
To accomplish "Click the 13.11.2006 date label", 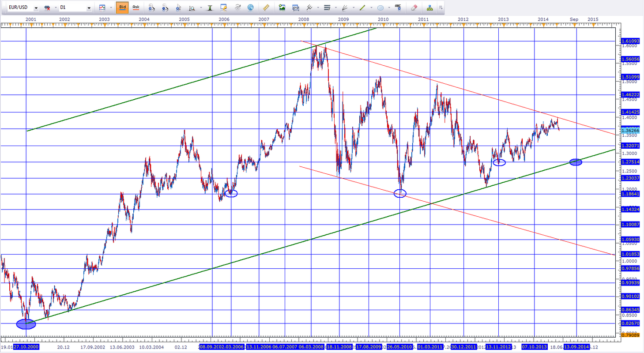I will pyautogui.click(x=259, y=347).
